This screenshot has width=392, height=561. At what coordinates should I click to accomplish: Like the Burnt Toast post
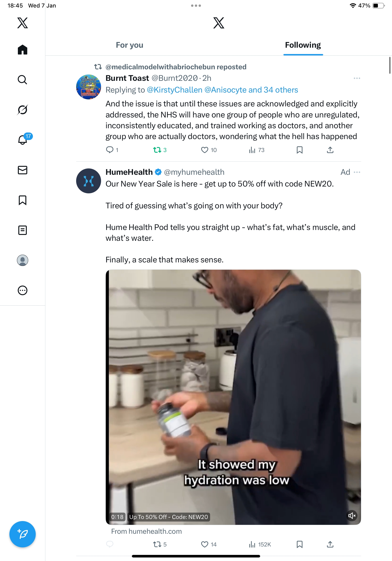204,150
